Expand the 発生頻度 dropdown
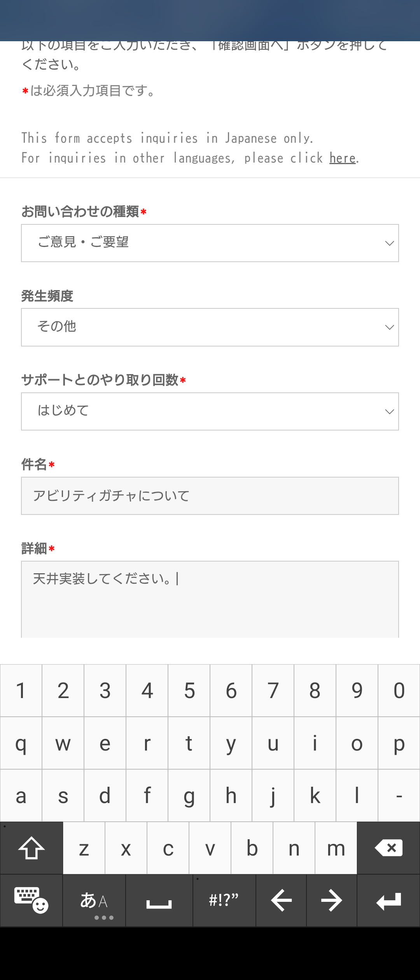 pyautogui.click(x=210, y=327)
